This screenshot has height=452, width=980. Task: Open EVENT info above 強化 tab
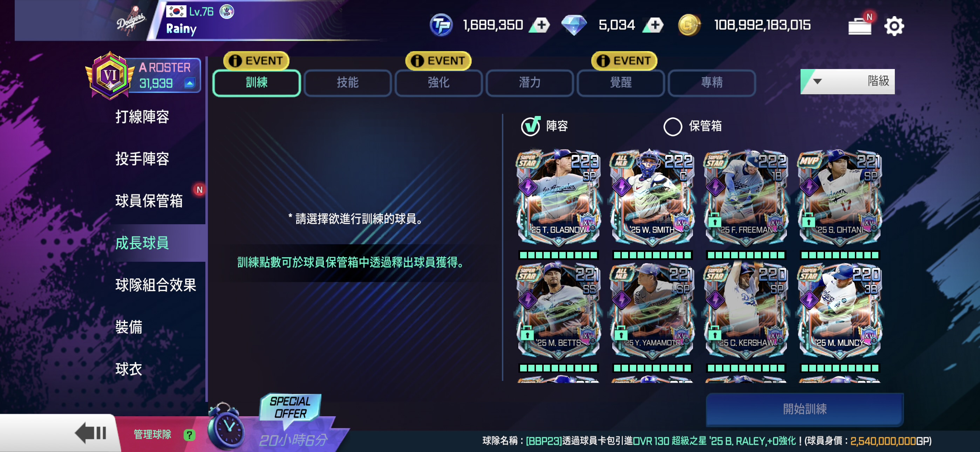point(438,61)
